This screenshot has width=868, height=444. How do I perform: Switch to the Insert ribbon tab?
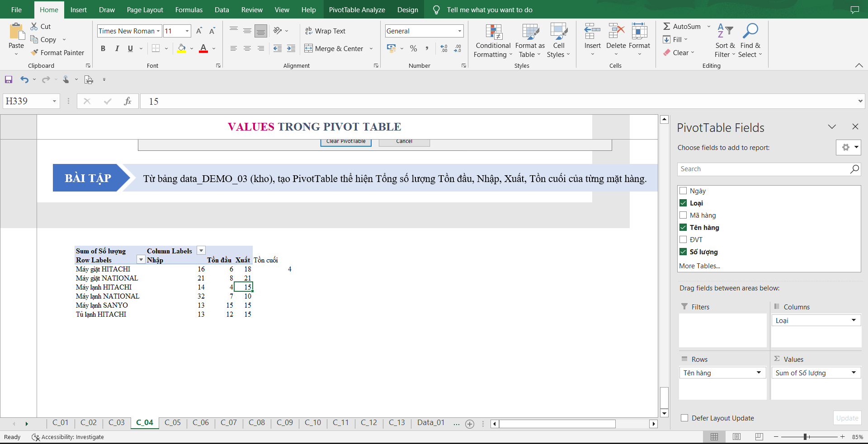point(78,9)
